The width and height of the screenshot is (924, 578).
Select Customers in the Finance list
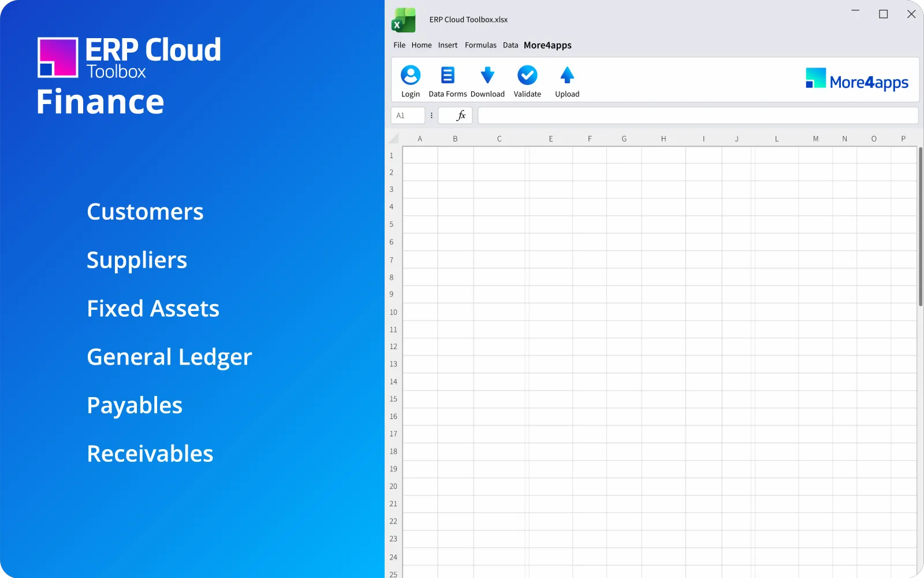[145, 212]
